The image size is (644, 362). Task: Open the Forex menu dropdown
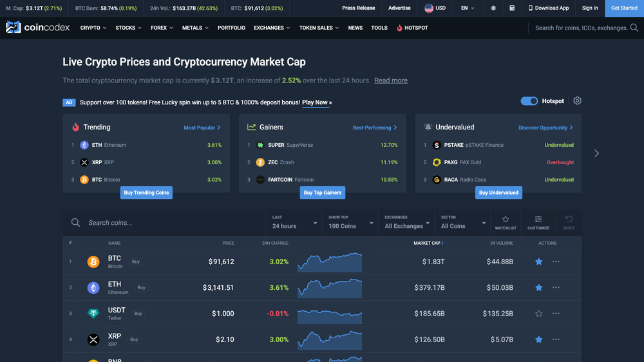point(162,28)
